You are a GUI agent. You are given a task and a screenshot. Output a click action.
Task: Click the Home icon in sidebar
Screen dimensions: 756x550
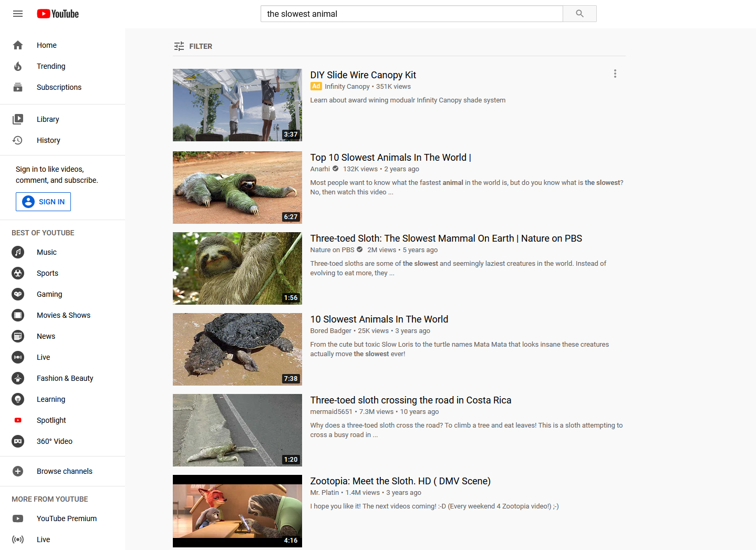18,45
